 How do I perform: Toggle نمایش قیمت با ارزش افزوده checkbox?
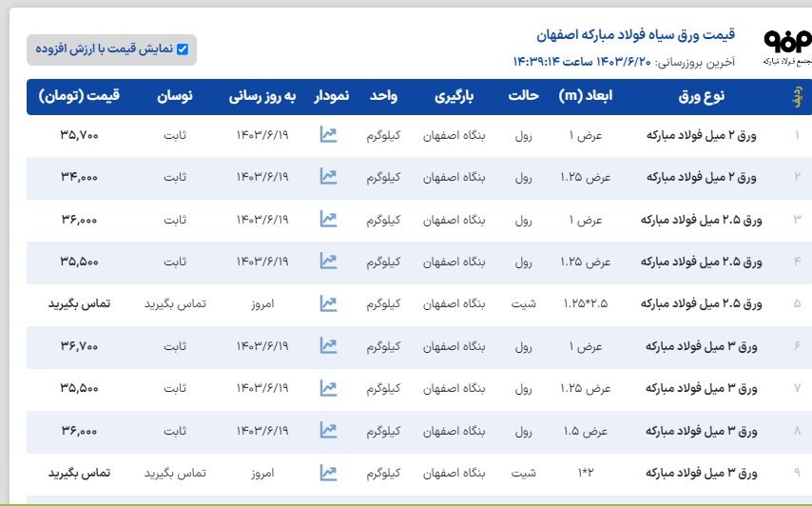tap(183, 49)
